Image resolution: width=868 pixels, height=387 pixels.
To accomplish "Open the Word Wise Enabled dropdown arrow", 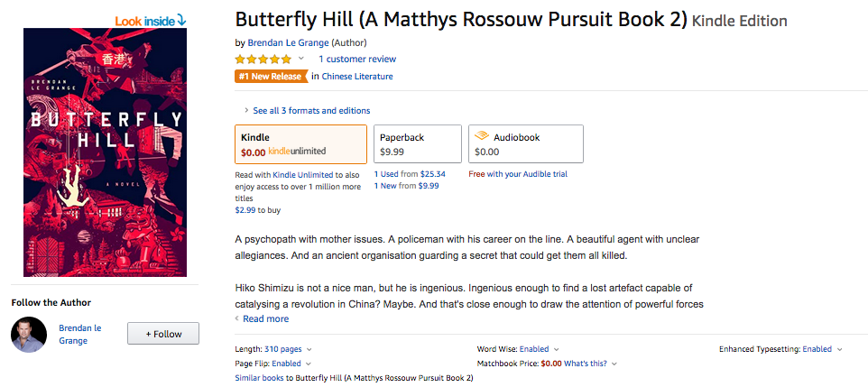I will point(557,349).
